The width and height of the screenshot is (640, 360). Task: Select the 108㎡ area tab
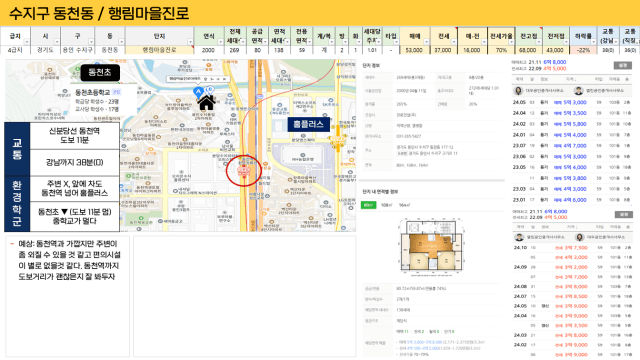tap(386, 205)
